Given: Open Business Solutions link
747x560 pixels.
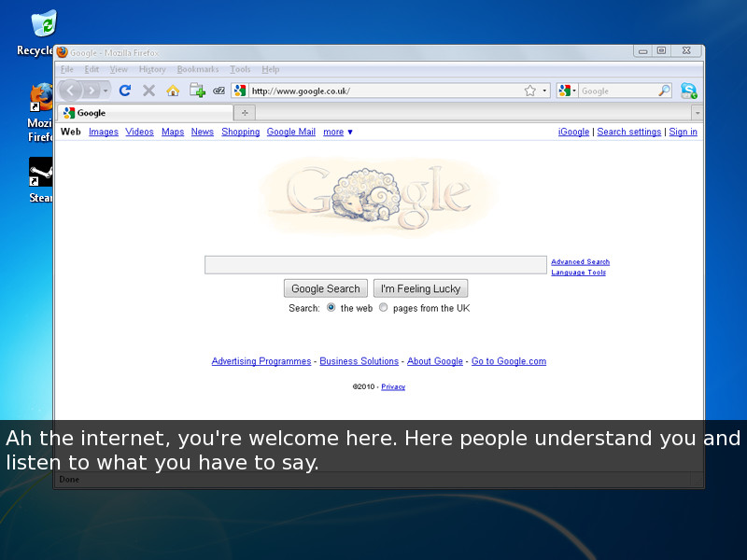Looking at the screenshot, I should (x=359, y=361).
